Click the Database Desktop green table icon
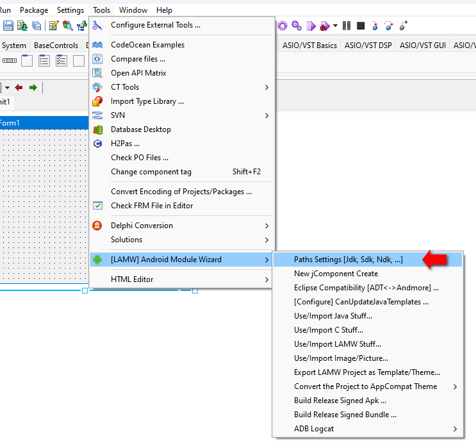Screen dimensions: 476x448 [97, 129]
